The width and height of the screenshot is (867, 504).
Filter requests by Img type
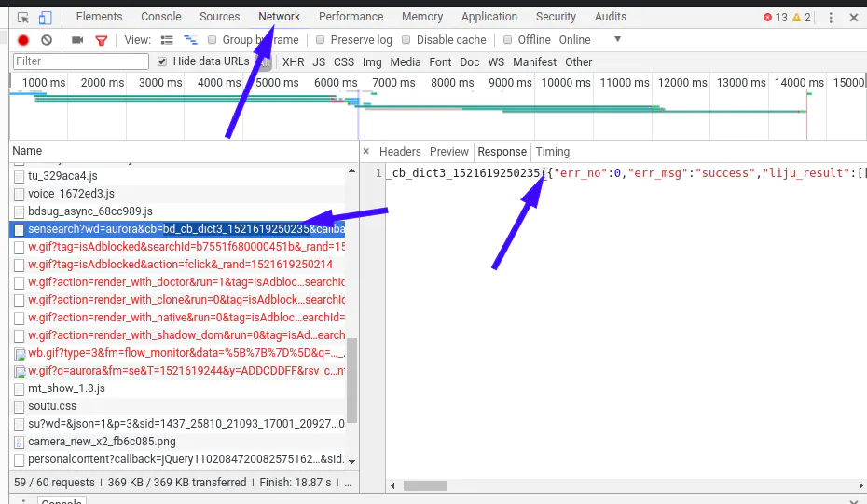(372, 61)
